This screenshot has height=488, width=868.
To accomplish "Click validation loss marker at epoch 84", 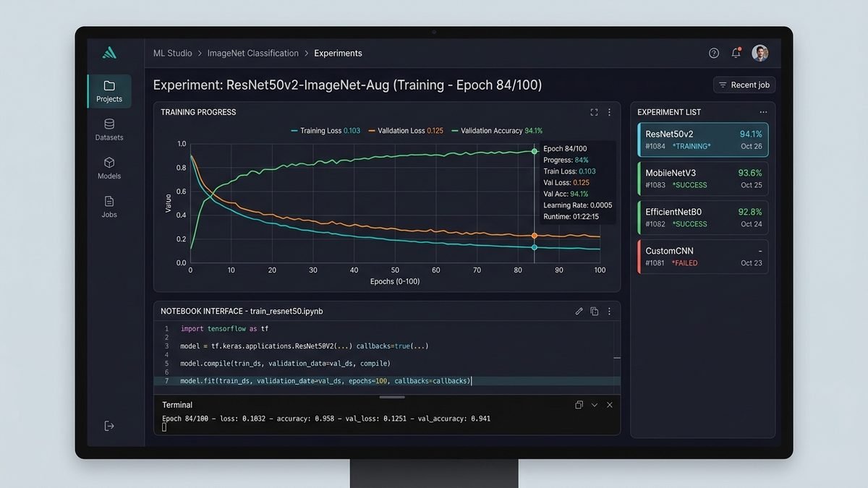I will [x=535, y=236].
